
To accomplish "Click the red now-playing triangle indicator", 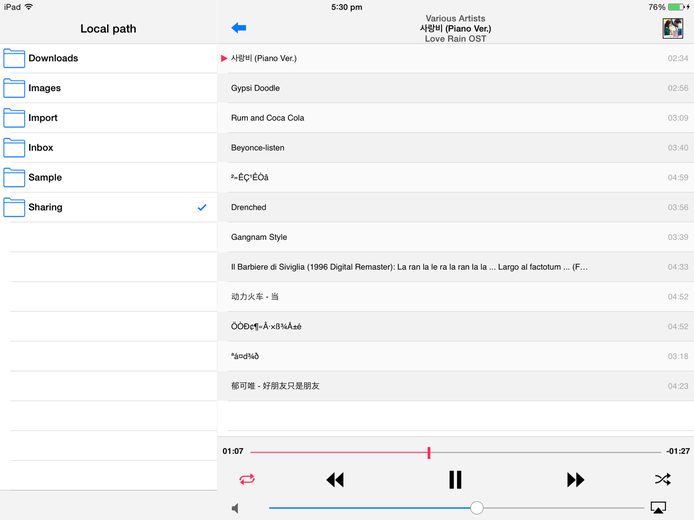I will pos(224,58).
